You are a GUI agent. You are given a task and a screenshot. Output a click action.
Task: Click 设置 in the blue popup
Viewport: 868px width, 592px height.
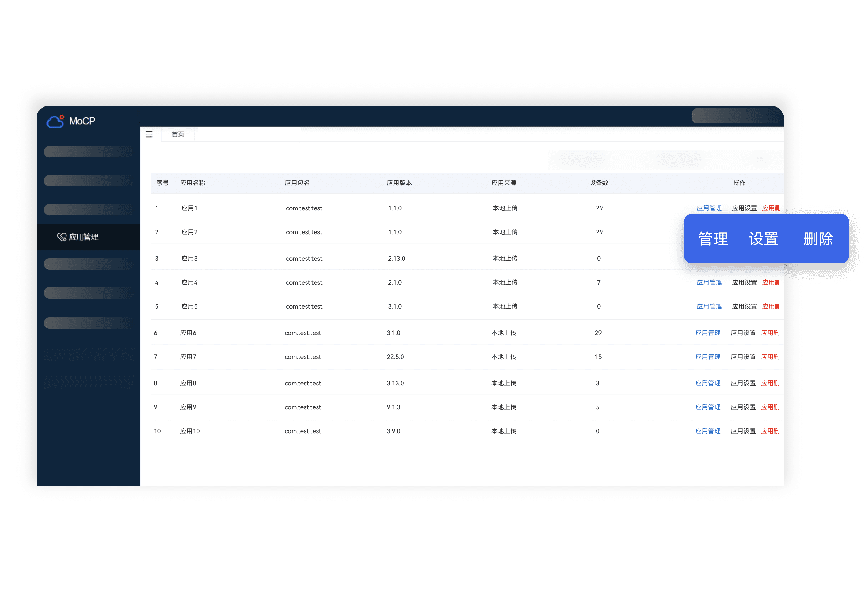(x=764, y=239)
